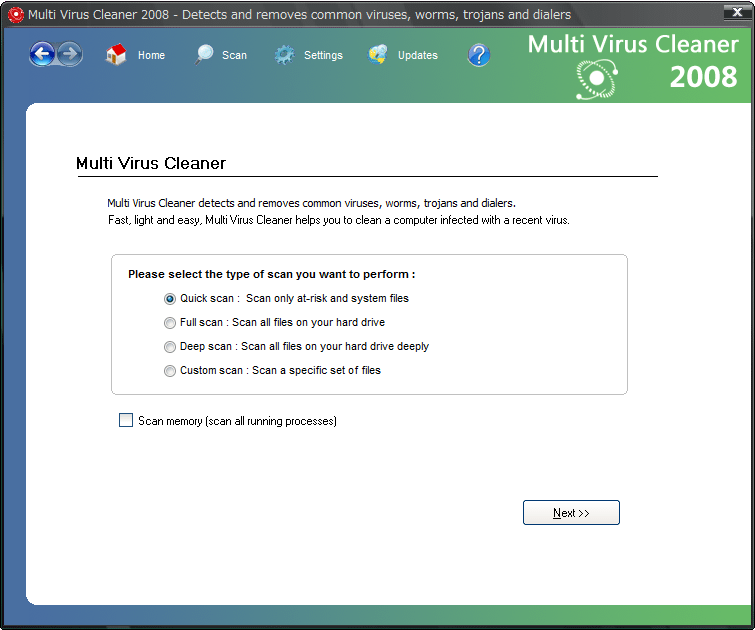Click the blue back arrow icon

pos(42,54)
